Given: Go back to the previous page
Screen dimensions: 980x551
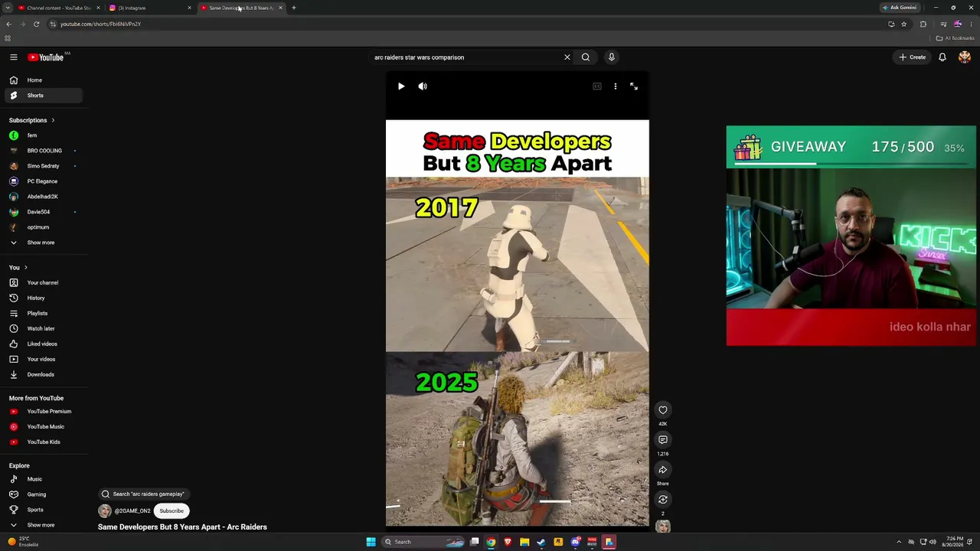Looking at the screenshot, I should [8, 24].
